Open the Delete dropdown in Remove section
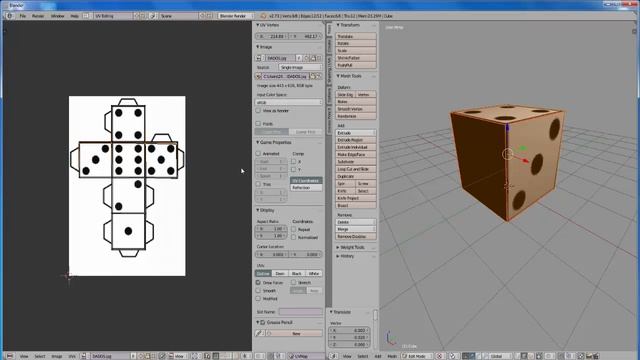Screen dimensions: 640x360 [356, 222]
